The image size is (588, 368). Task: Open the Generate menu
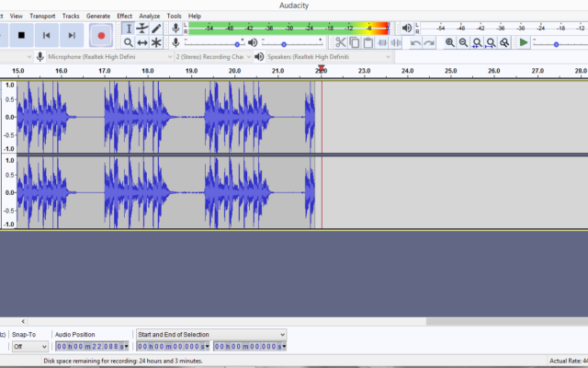pyautogui.click(x=98, y=17)
